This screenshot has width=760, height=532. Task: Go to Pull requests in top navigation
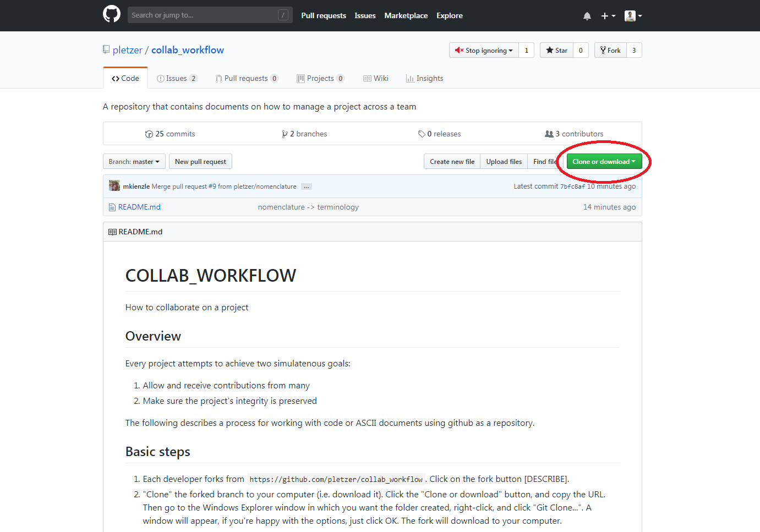[324, 15]
